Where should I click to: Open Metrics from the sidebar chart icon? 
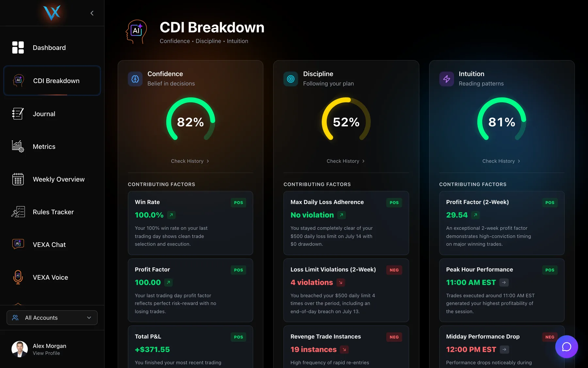point(18,147)
